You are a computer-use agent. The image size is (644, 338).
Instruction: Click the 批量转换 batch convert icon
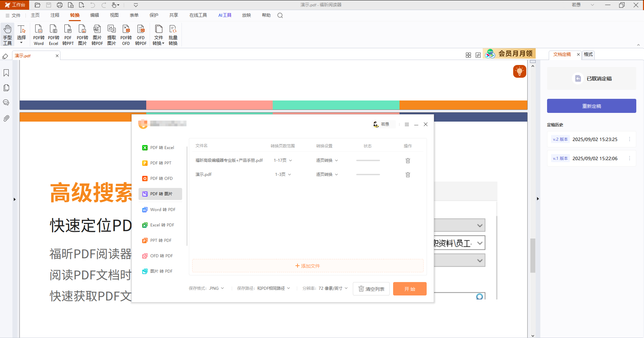coord(173,35)
